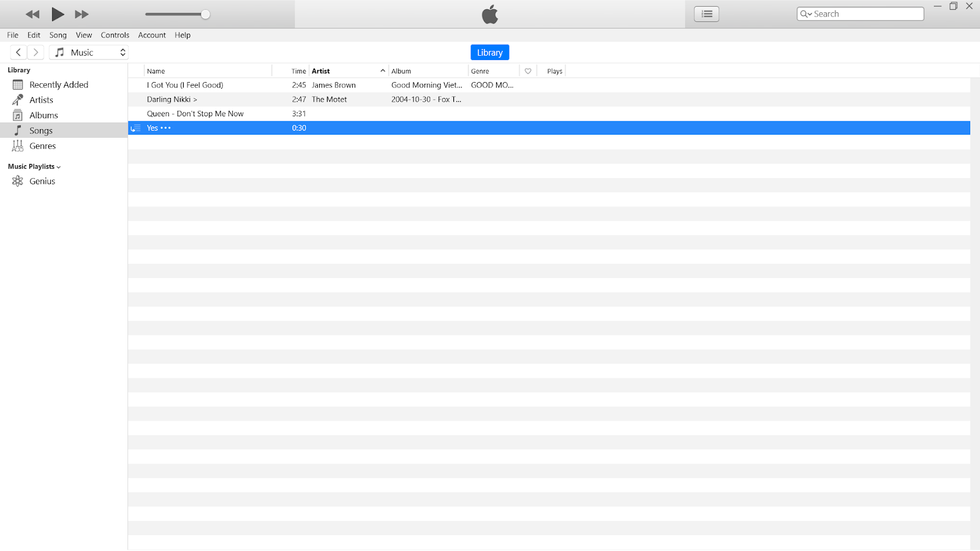This screenshot has width=980, height=551.
Task: Click the Songs music note icon
Action: pyautogui.click(x=18, y=130)
